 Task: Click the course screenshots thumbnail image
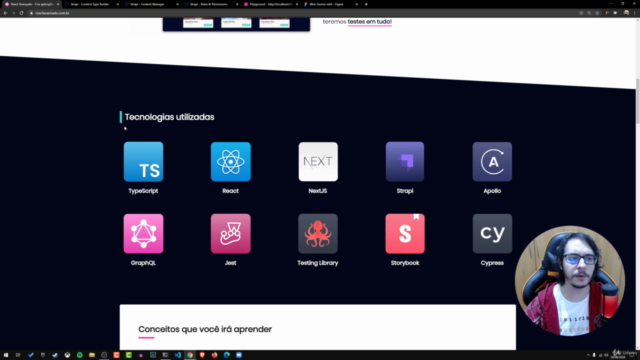click(236, 24)
